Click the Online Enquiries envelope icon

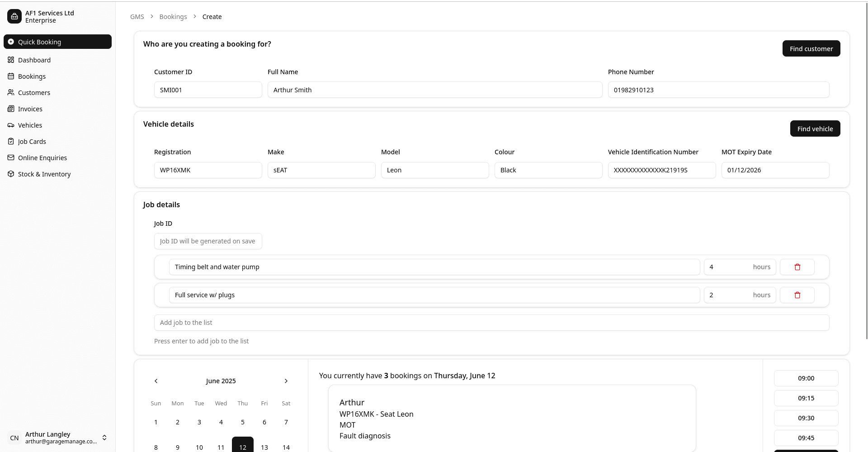tap(11, 158)
